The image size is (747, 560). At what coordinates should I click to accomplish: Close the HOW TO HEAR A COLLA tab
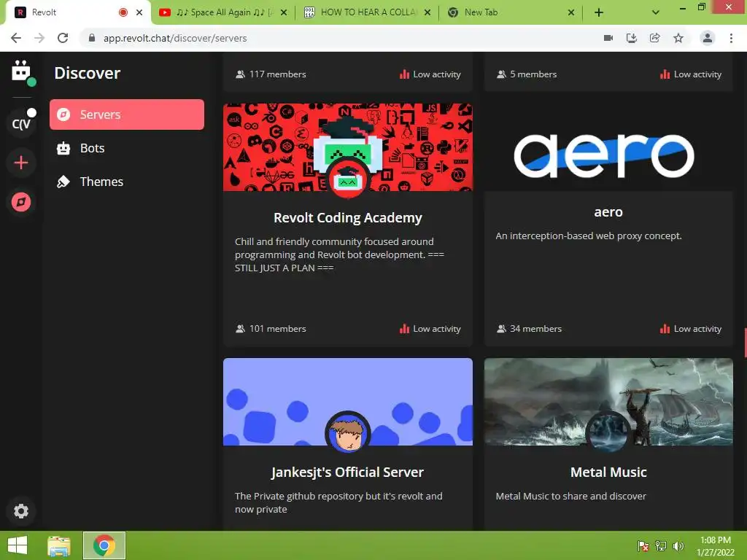point(427,12)
